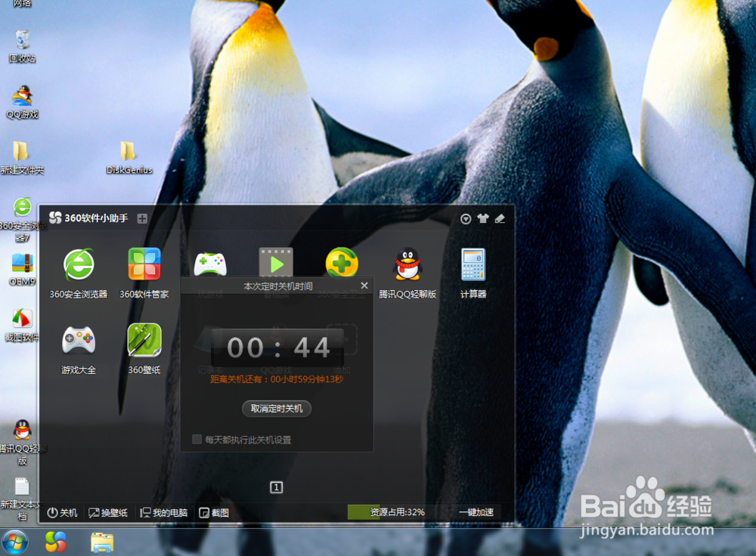Viewport: 756px width, 556px height.
Task: Open the 新建文件夹 desktop folder
Action: 22,158
